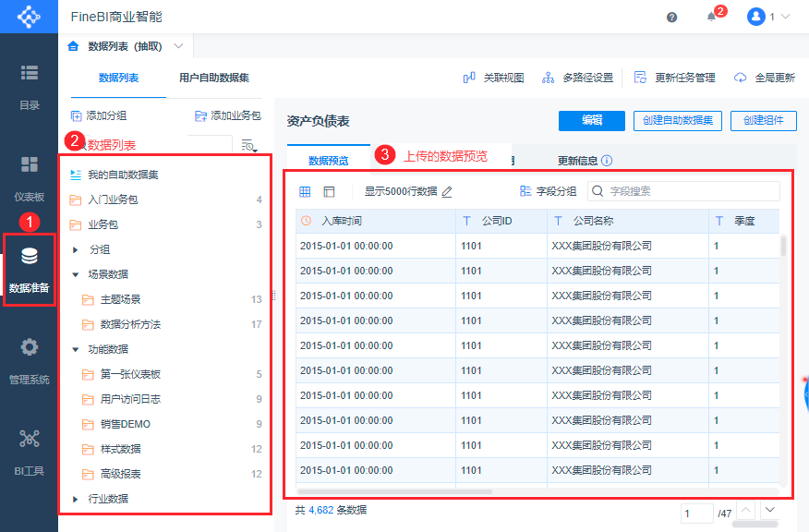Expand the 分组 tree node
This screenshot has width=809, height=532.
76,249
